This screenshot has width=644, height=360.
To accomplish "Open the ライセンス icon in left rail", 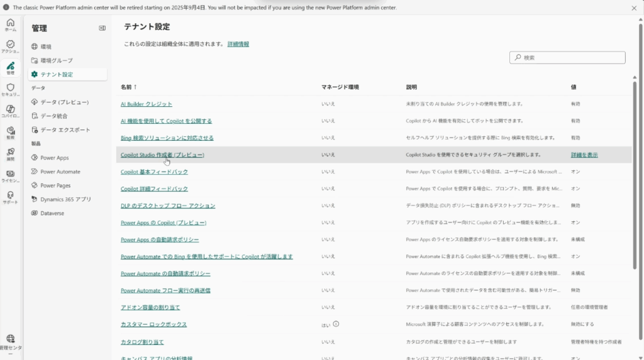I will [x=10, y=175].
